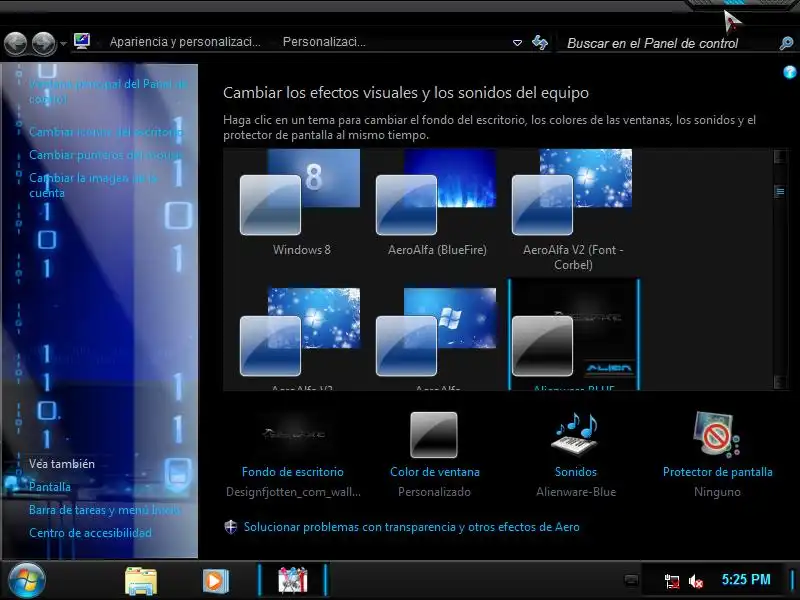The image size is (800, 600).
Task: Open the Protector de pantalla icon
Action: 716,435
